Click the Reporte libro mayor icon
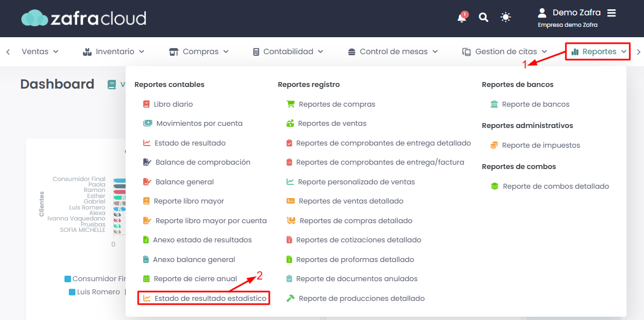644x320 pixels. (146, 201)
